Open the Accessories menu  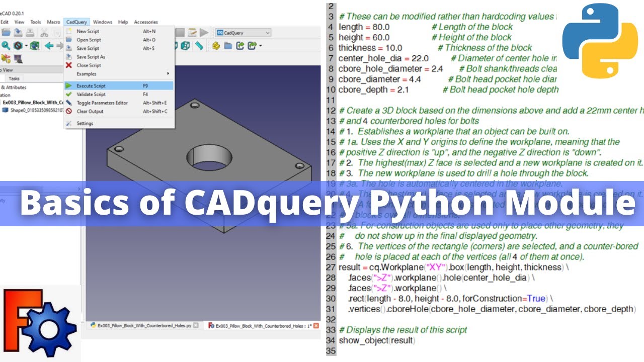pyautogui.click(x=146, y=22)
